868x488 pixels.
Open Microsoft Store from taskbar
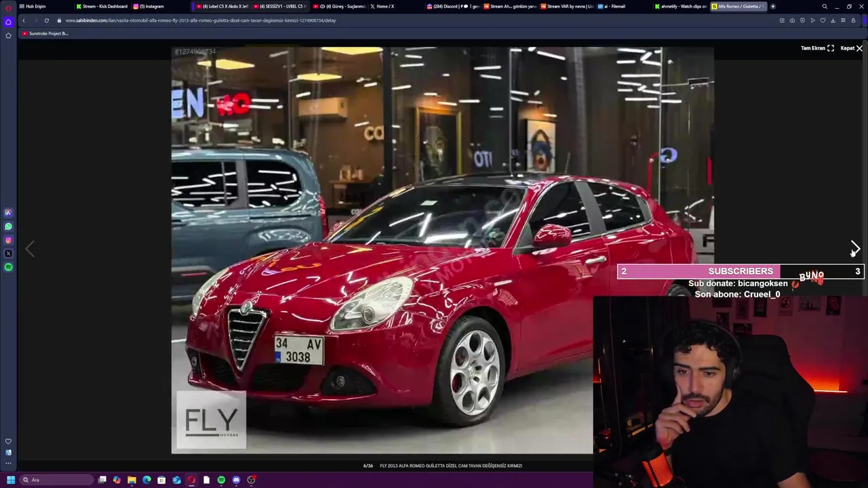(161, 480)
